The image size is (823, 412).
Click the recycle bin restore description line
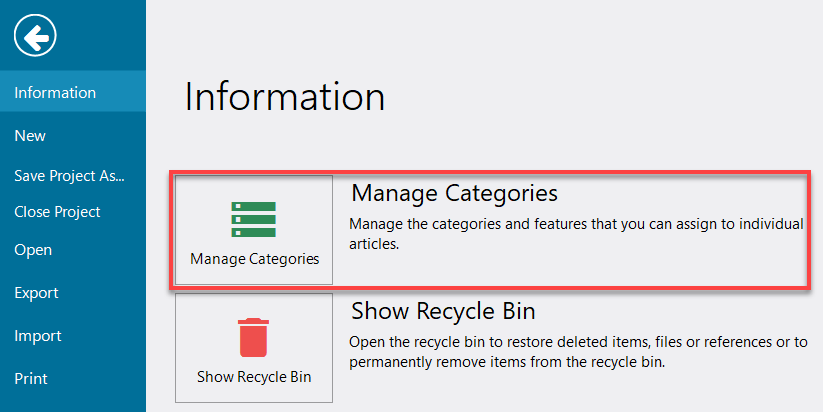578,342
